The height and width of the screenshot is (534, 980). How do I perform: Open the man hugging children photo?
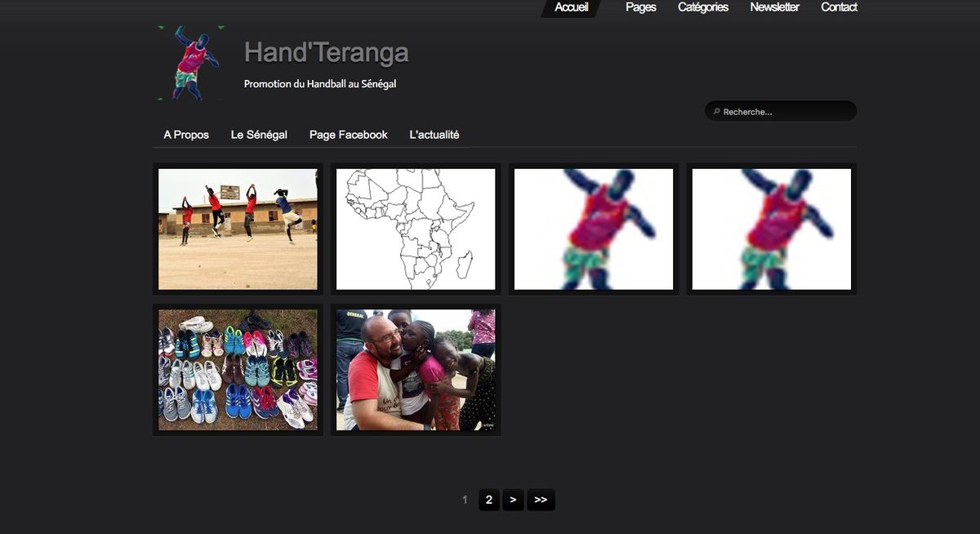[416, 370]
